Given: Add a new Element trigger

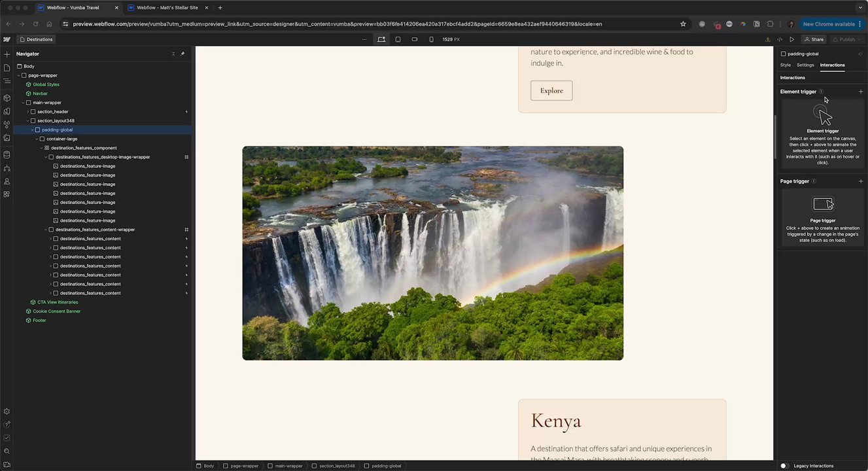Looking at the screenshot, I should pyautogui.click(x=860, y=92).
